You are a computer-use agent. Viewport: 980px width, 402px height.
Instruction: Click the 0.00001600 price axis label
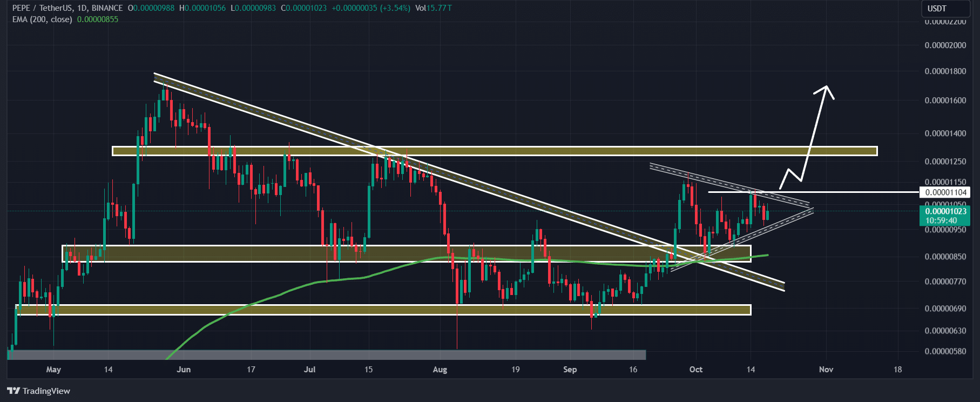click(945, 100)
